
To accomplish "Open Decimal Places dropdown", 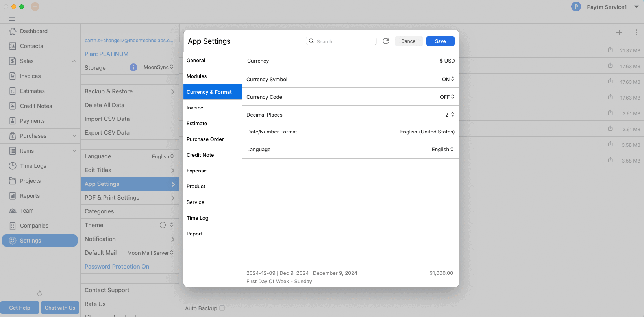I will tap(450, 115).
